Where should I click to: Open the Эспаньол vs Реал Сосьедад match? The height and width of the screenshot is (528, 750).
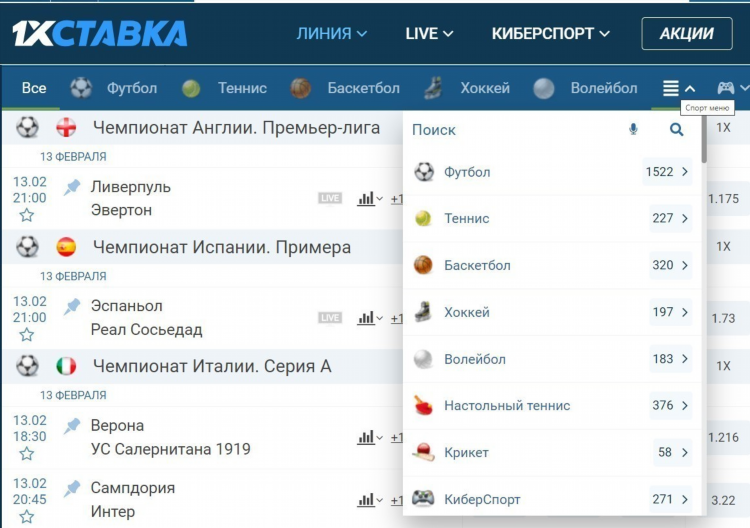tap(146, 318)
